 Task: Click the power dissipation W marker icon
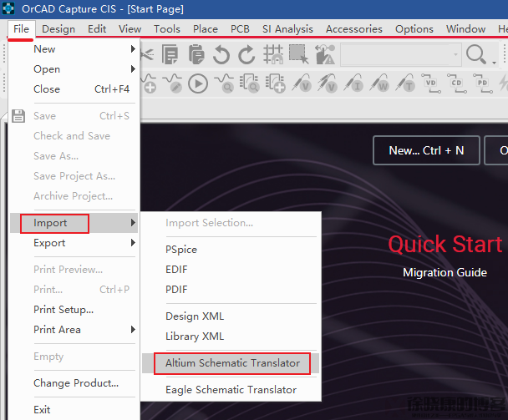tap(382, 83)
